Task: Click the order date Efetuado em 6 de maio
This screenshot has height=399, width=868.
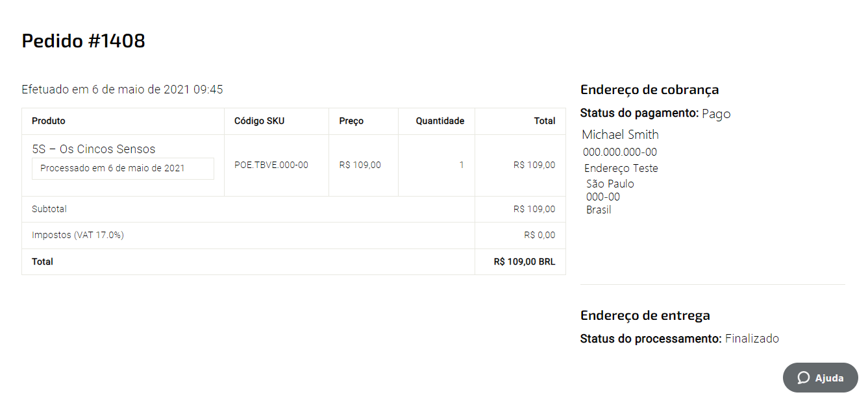Action: coord(122,90)
